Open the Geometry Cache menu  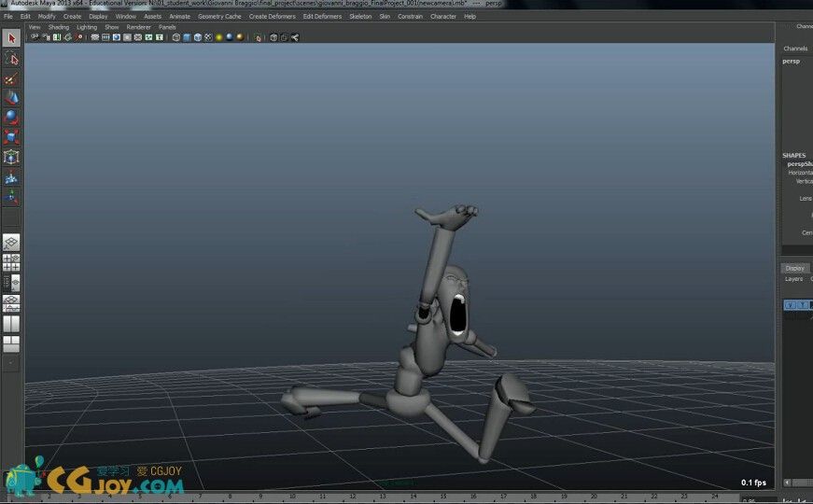pyautogui.click(x=219, y=16)
